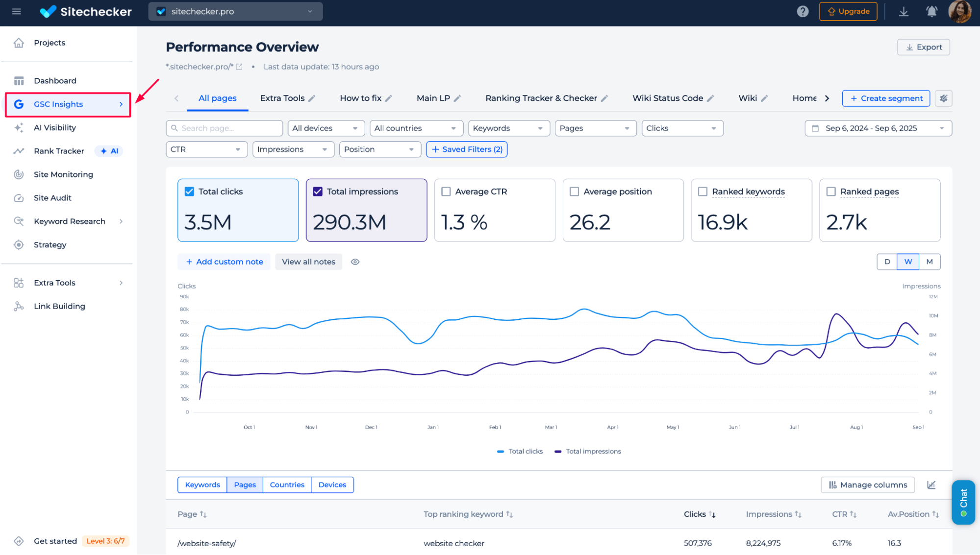Viewport: 980px width, 555px height.
Task: Open the Clicks filter dropdown
Action: click(x=682, y=128)
